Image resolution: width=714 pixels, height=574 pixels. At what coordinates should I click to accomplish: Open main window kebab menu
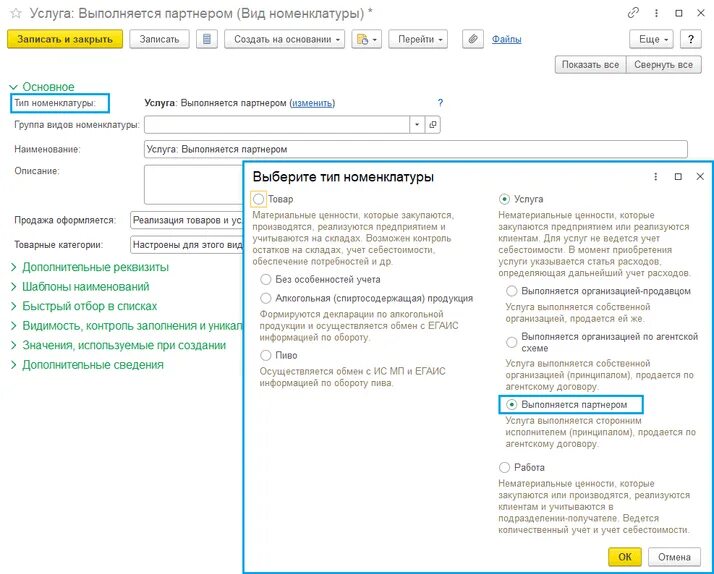coord(656,13)
